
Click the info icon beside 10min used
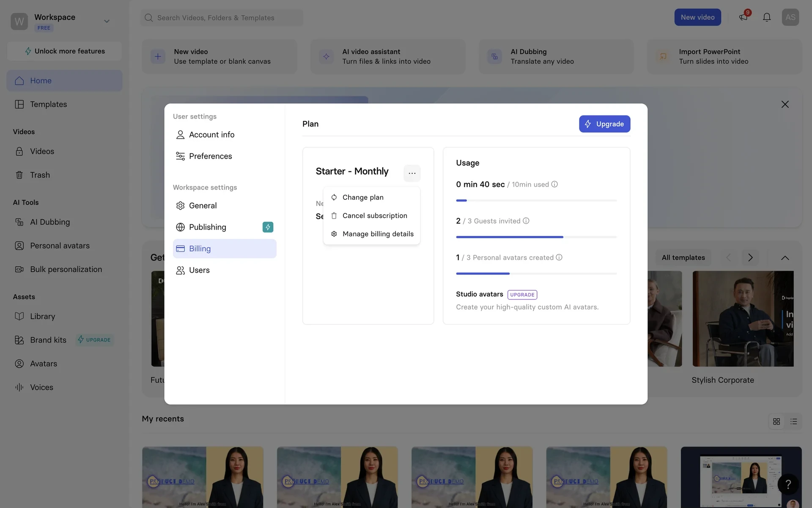click(x=554, y=184)
